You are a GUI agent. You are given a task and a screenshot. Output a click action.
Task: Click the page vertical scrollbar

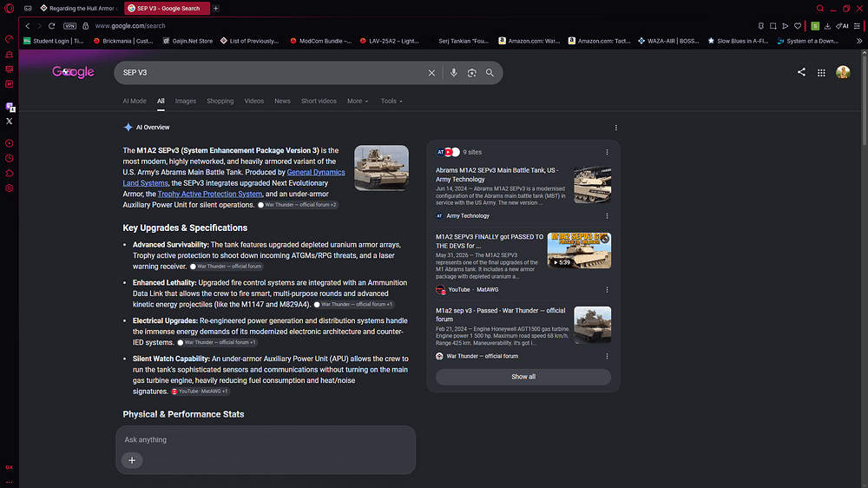865,100
